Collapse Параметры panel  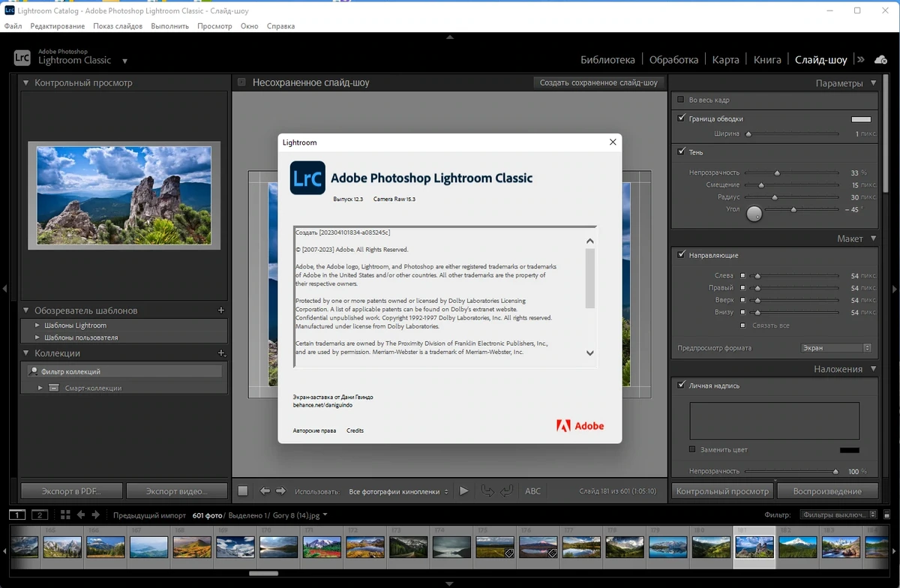pyautogui.click(x=874, y=83)
